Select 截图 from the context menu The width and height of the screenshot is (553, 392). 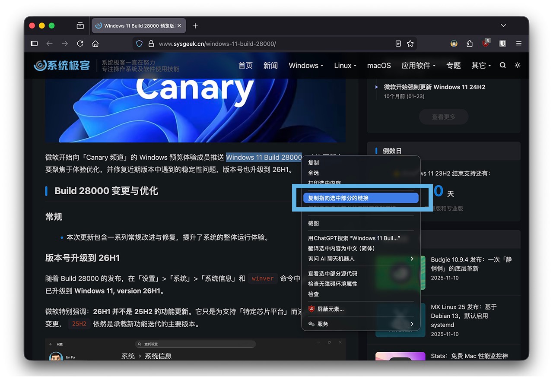(x=314, y=223)
